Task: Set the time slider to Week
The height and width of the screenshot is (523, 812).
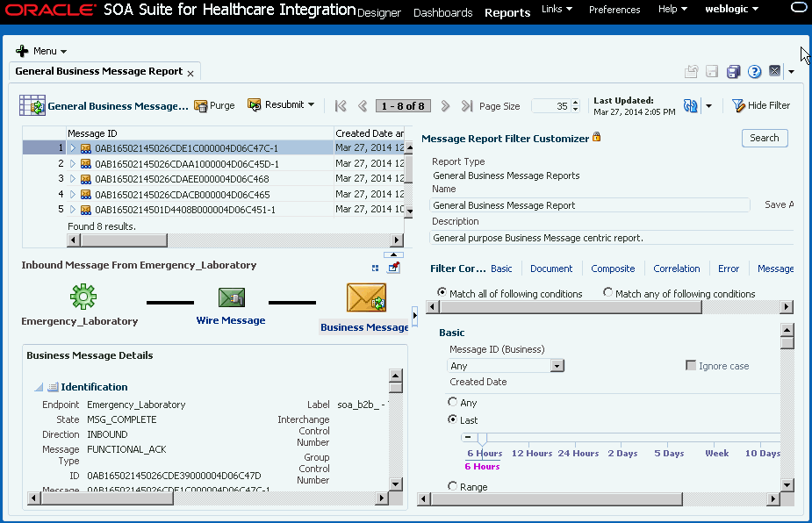Action: point(716,453)
